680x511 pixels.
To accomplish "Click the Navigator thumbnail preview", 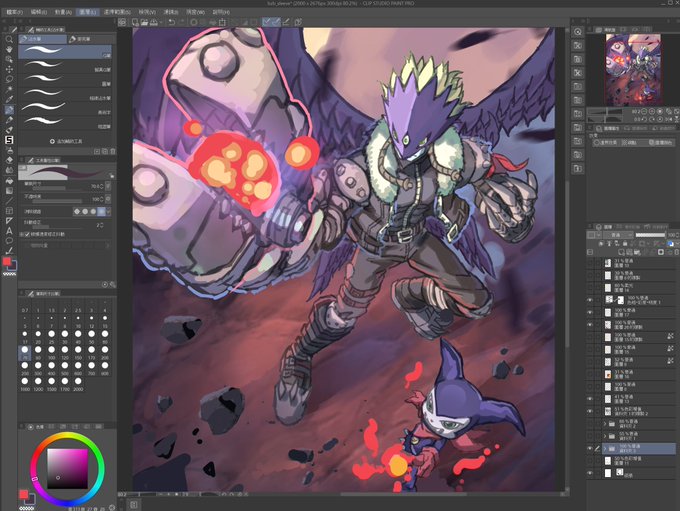I will click(633, 69).
